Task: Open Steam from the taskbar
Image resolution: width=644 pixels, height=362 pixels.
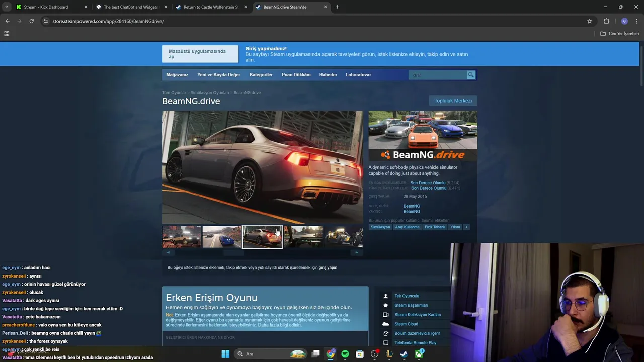Action: coord(404,354)
